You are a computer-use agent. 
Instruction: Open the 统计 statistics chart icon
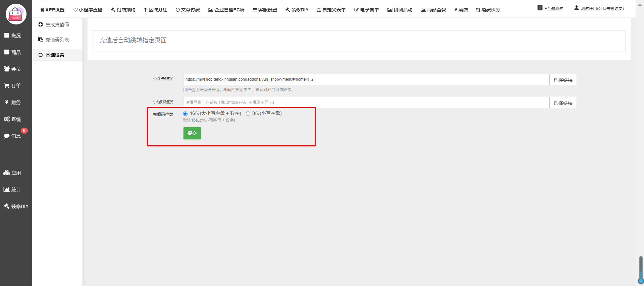[x=6, y=189]
